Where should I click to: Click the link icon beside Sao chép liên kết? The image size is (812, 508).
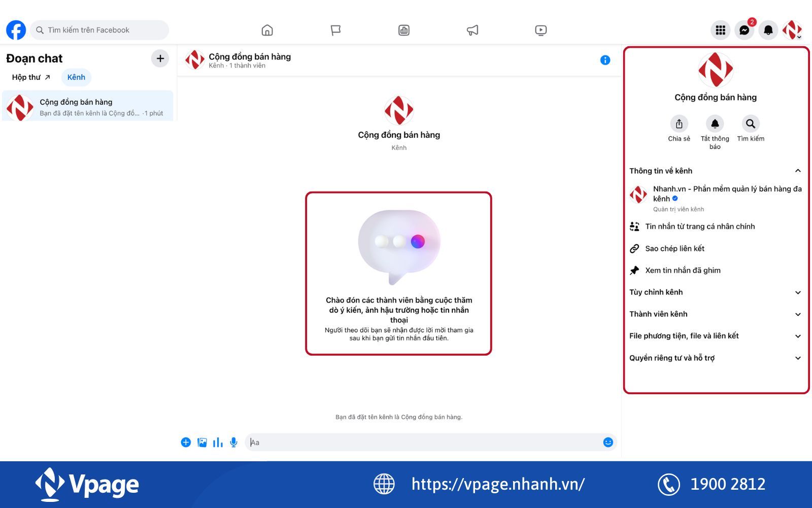634,248
